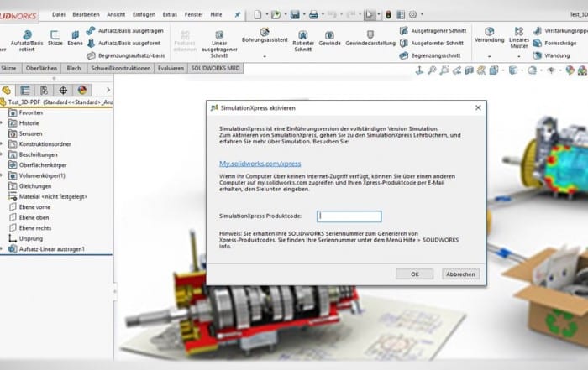The image size is (588, 370).
Task: Open the Bohrungsassistent tool
Action: pyautogui.click(x=265, y=35)
